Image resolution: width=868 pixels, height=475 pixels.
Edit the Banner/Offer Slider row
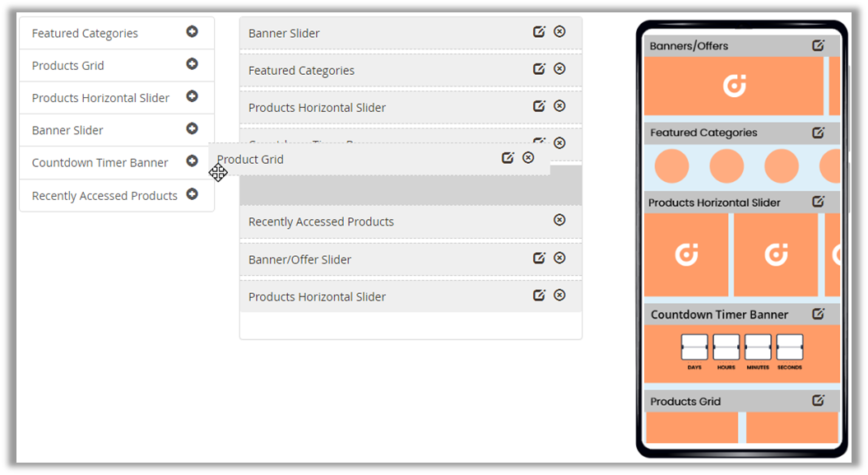pyautogui.click(x=539, y=258)
